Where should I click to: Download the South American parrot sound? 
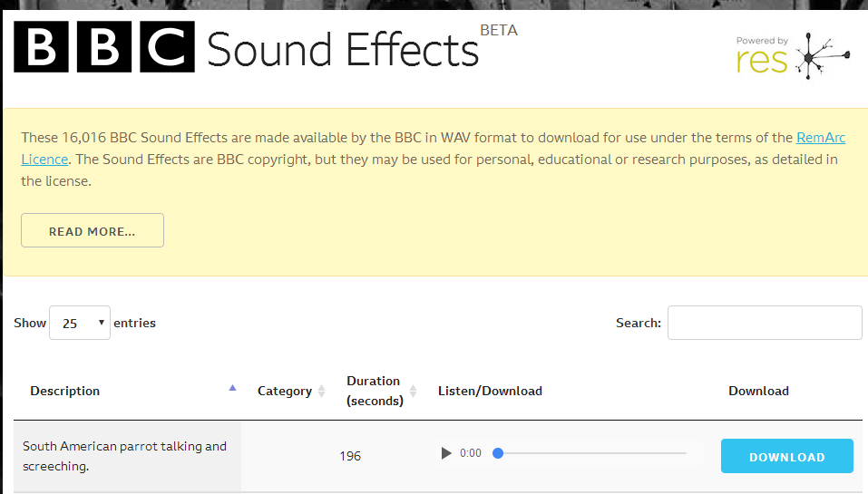[x=786, y=456]
